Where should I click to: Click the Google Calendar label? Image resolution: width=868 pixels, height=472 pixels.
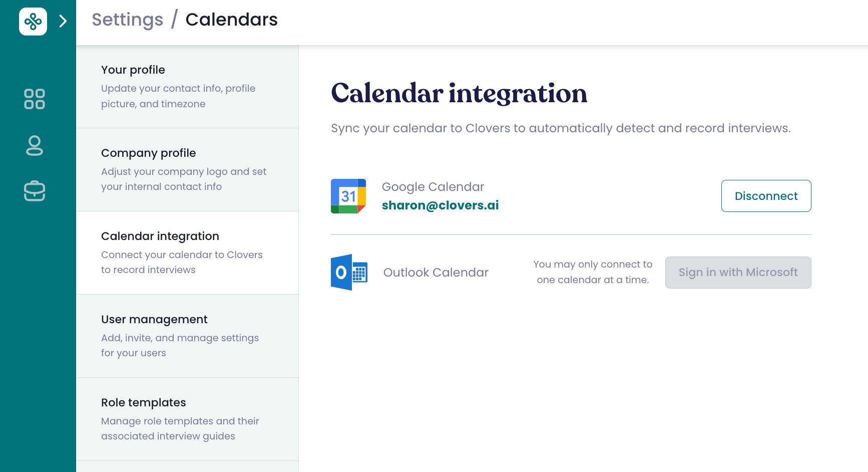click(433, 187)
